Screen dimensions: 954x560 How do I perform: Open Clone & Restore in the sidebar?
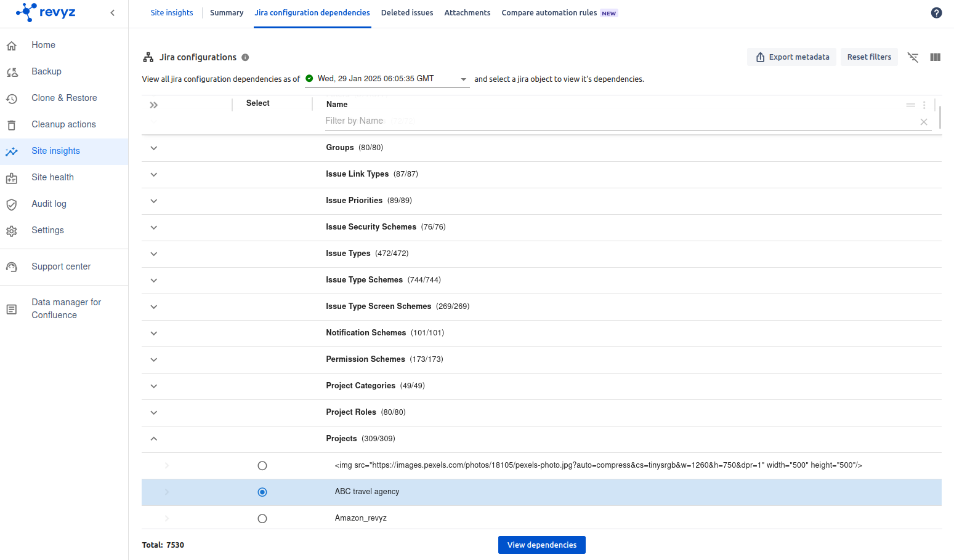point(64,98)
